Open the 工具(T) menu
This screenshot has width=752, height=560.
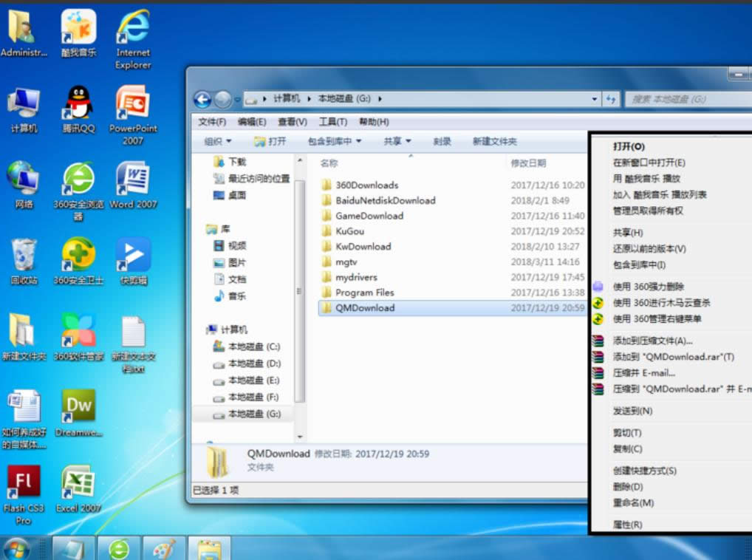point(332,122)
